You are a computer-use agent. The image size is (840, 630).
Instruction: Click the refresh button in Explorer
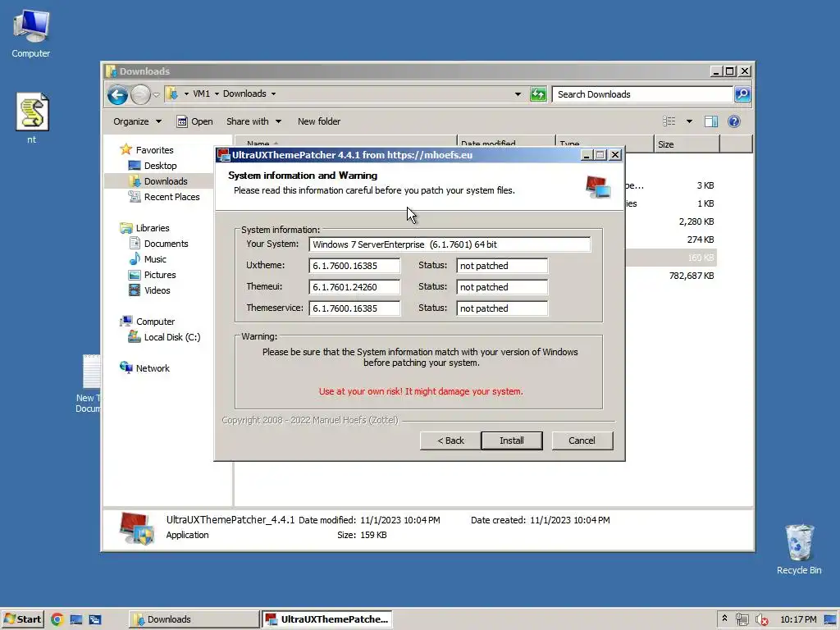point(538,94)
